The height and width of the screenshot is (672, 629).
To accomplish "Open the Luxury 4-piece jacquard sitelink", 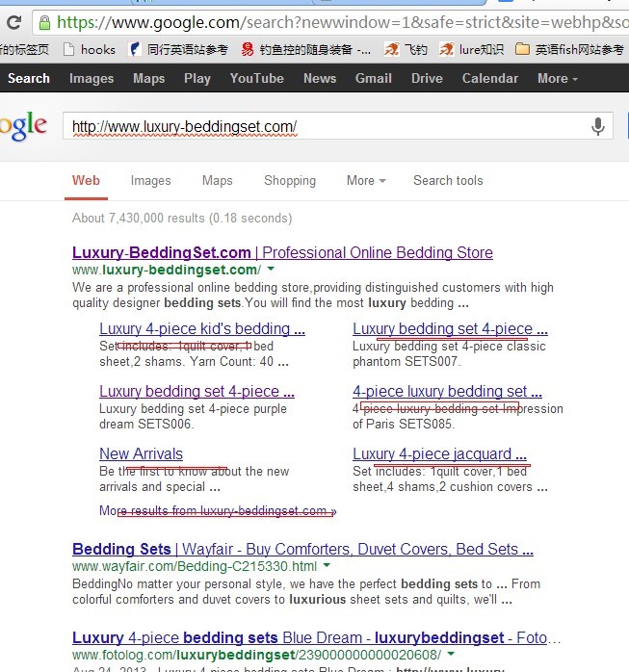I will click(x=439, y=453).
